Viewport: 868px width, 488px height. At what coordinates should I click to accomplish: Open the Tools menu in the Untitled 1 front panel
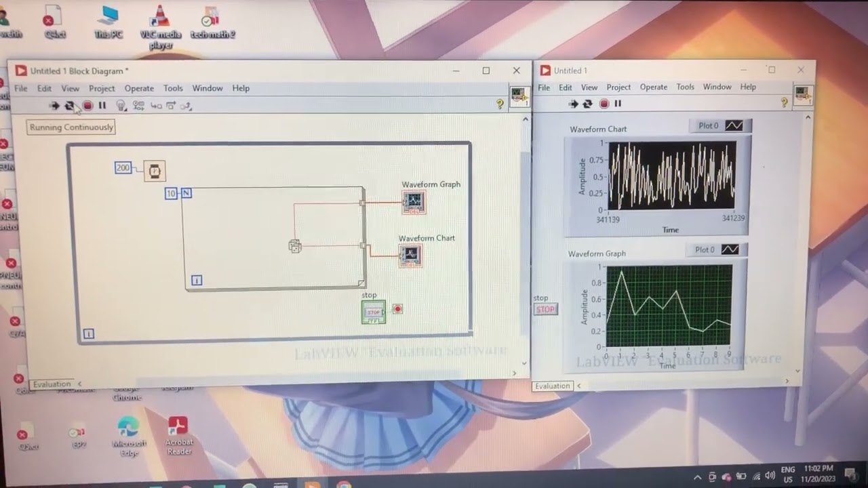686,87
